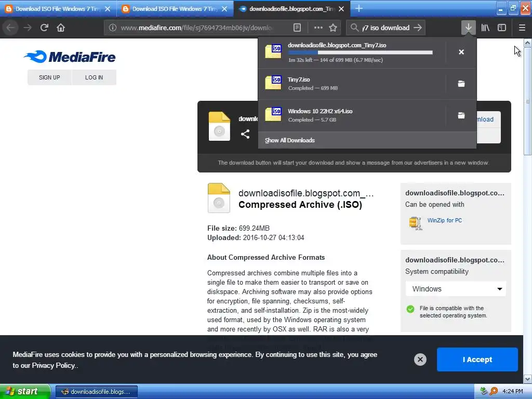Open the browser hamburger menu

tap(522, 28)
